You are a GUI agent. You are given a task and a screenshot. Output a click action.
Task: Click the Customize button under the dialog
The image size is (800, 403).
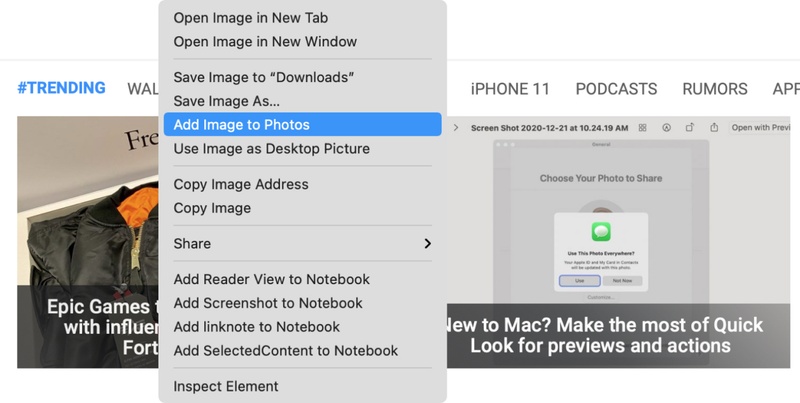coord(601,297)
